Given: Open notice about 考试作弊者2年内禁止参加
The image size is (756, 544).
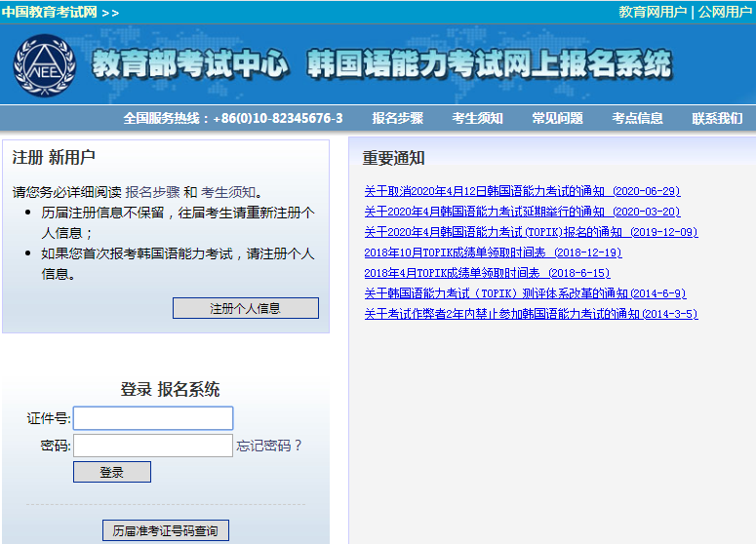Looking at the screenshot, I should click(x=531, y=314).
